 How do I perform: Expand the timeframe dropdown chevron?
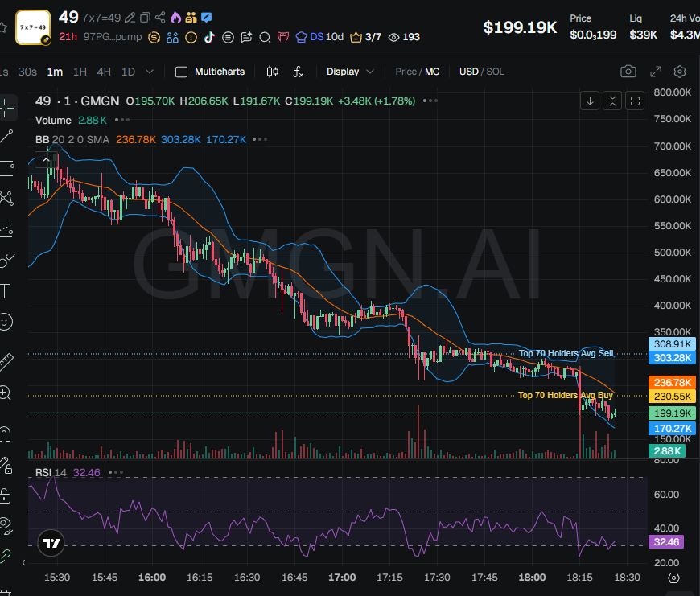click(x=150, y=72)
